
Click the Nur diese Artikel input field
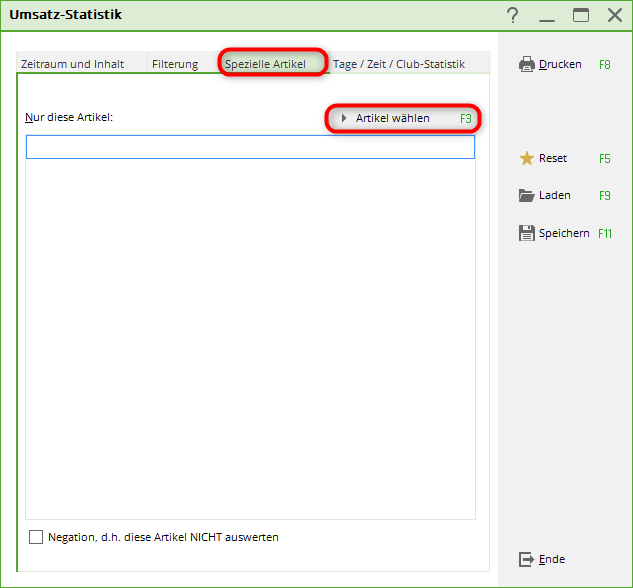(250, 147)
